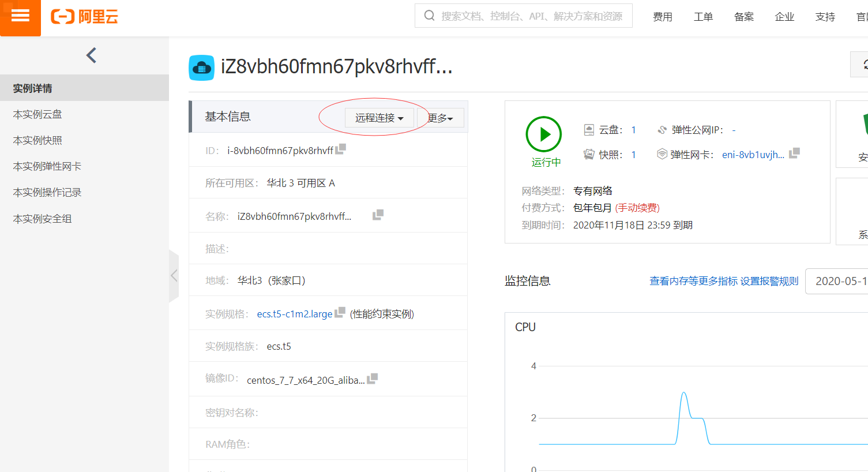The width and height of the screenshot is (868, 472).
Task: Click the expiry time 2020年11月18日 23:59 到期
Action: tap(633, 225)
